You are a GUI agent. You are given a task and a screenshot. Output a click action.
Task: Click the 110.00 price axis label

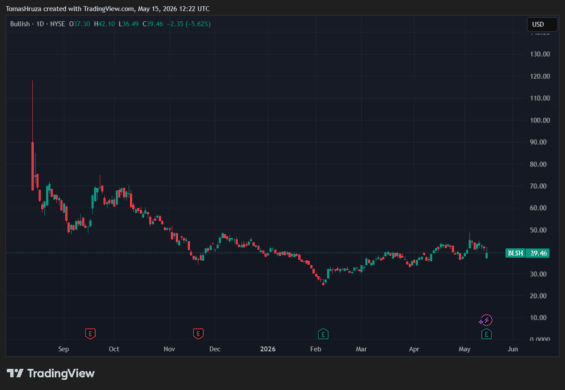point(540,98)
